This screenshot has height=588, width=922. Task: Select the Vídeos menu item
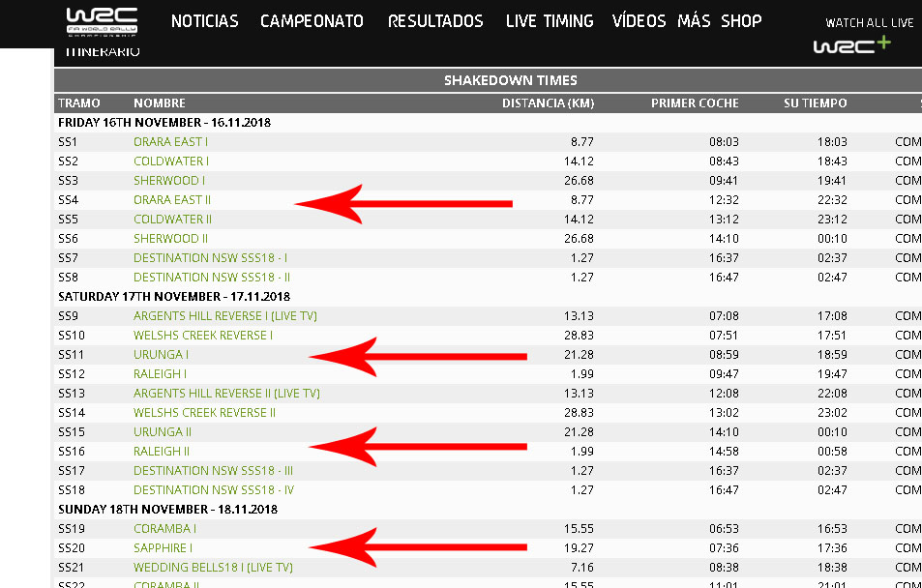coord(639,21)
